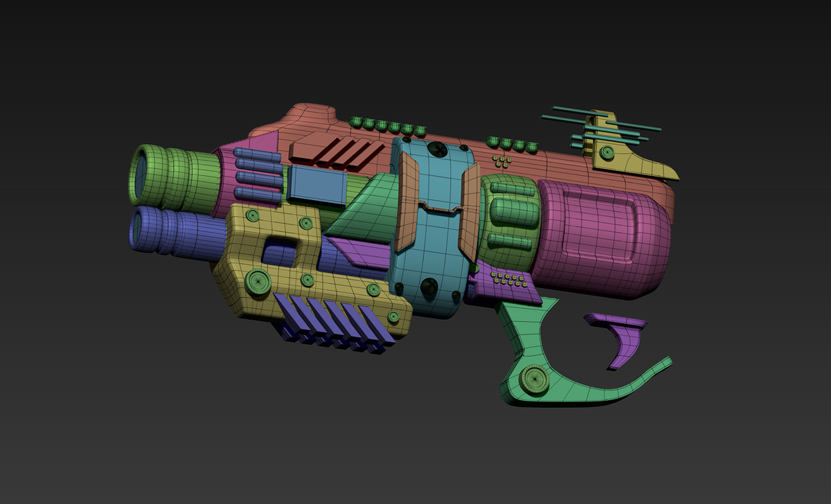The height and width of the screenshot is (504, 831).
Task: Select the blue rectangular side block
Action: 316,186
